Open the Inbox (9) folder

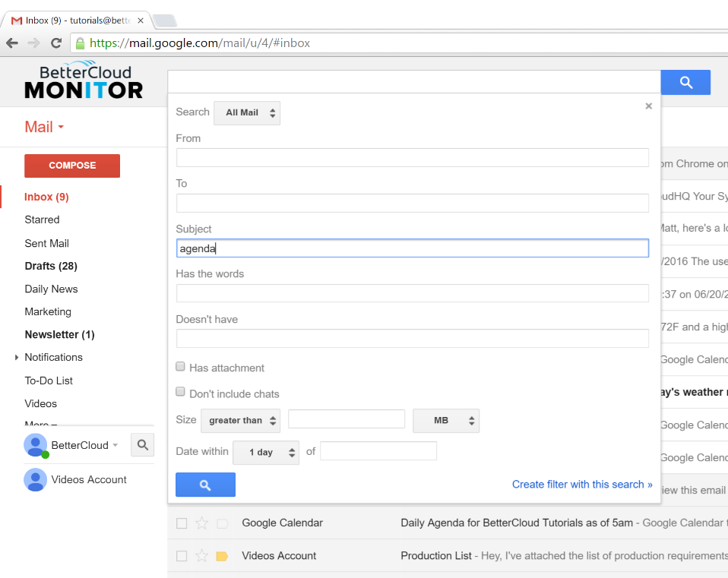pos(46,197)
